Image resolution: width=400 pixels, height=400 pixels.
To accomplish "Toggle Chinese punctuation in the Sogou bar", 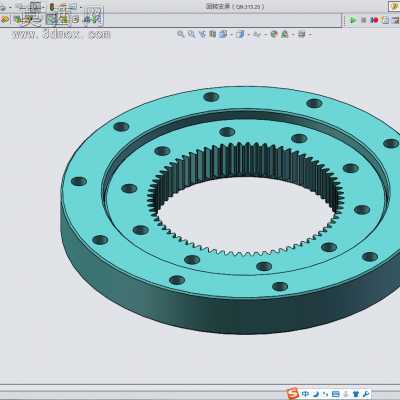I will [325, 394].
